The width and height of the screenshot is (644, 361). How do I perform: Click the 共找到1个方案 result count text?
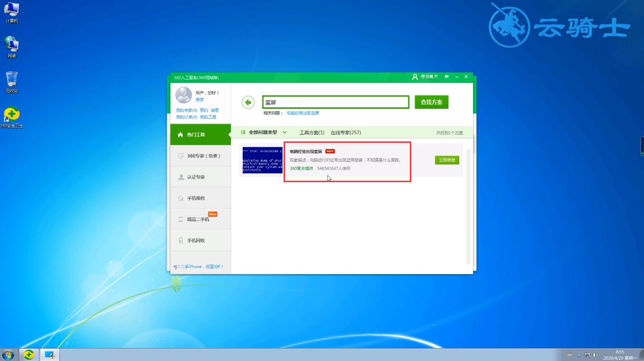tap(450, 133)
